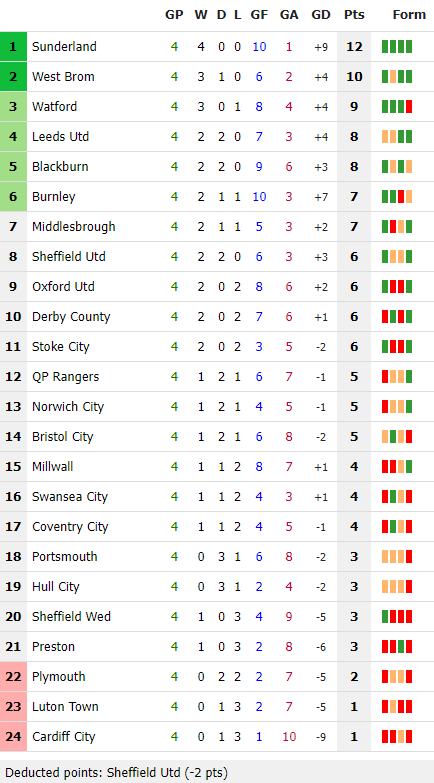Click Sheffield Utd's points value

coord(354,257)
